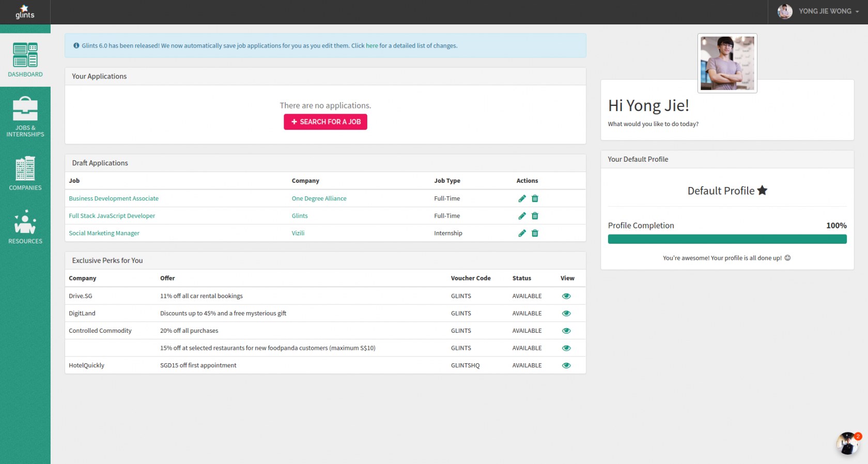Image resolution: width=868 pixels, height=464 pixels.
Task: Delete the Social Marketing Manager draft
Action: pos(535,233)
